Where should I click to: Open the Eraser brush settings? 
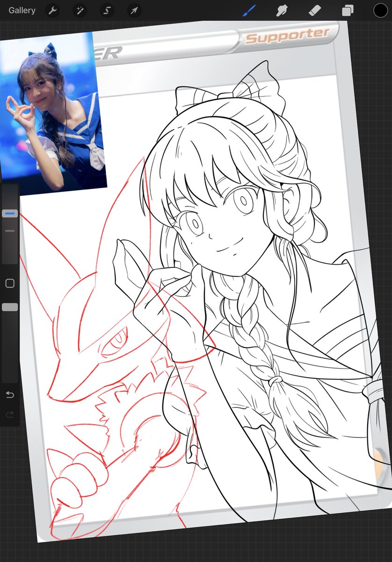315,10
